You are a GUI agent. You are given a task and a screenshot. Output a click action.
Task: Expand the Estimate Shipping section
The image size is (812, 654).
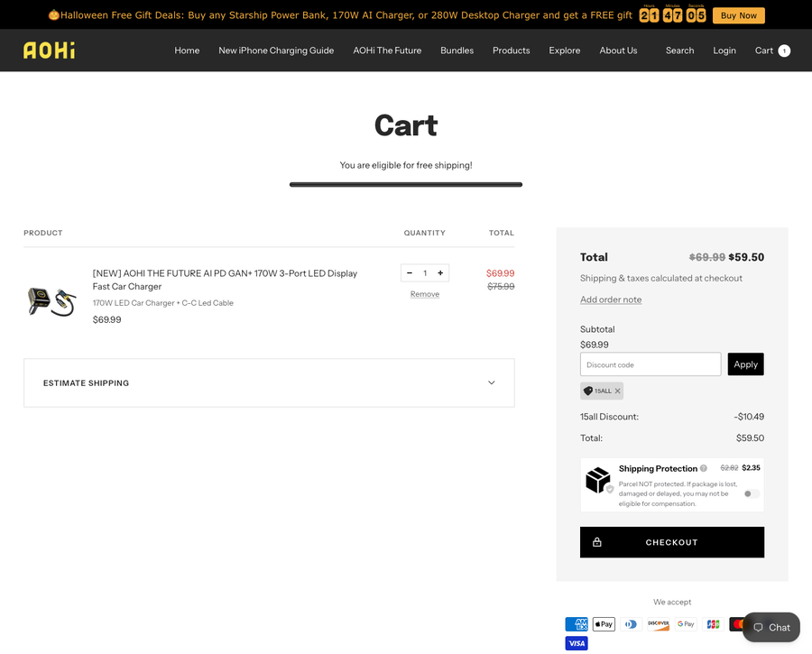pyautogui.click(x=269, y=382)
